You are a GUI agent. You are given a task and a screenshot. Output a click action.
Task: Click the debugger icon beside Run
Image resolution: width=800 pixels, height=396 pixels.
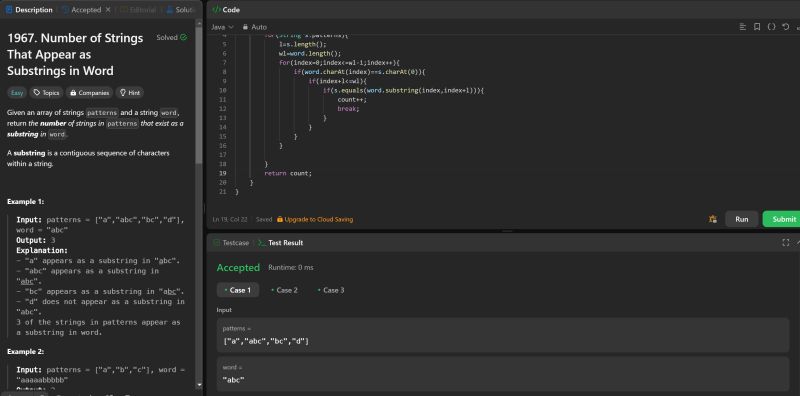[713, 219]
